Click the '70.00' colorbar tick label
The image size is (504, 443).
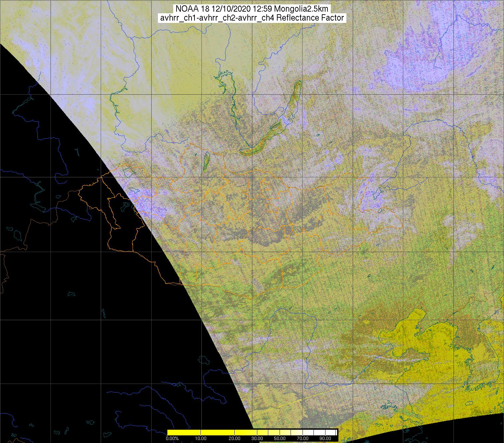click(303, 439)
